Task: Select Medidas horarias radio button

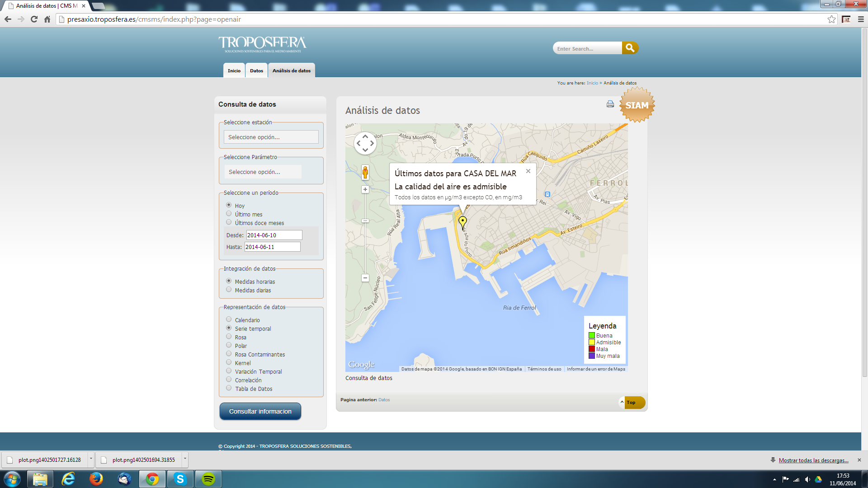Action: tap(229, 281)
